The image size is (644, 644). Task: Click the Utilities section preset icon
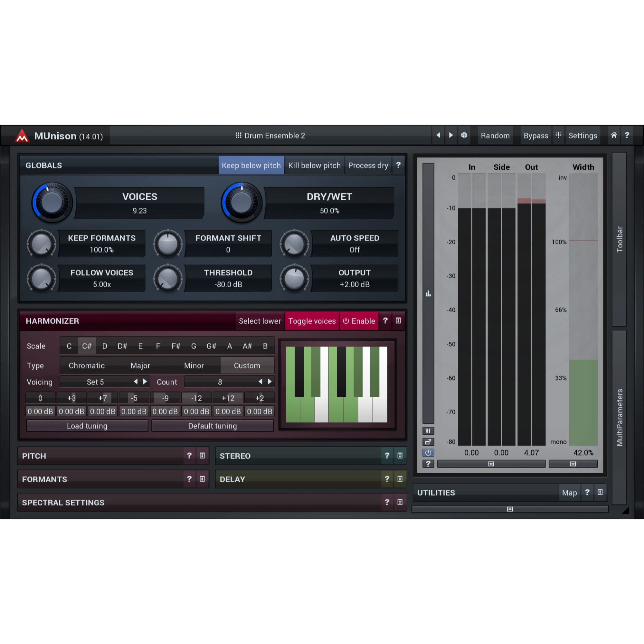(600, 492)
